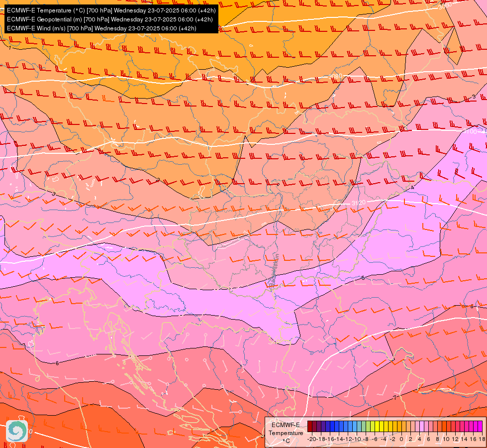Click the isotherm label 5 on the map

(363, 278)
